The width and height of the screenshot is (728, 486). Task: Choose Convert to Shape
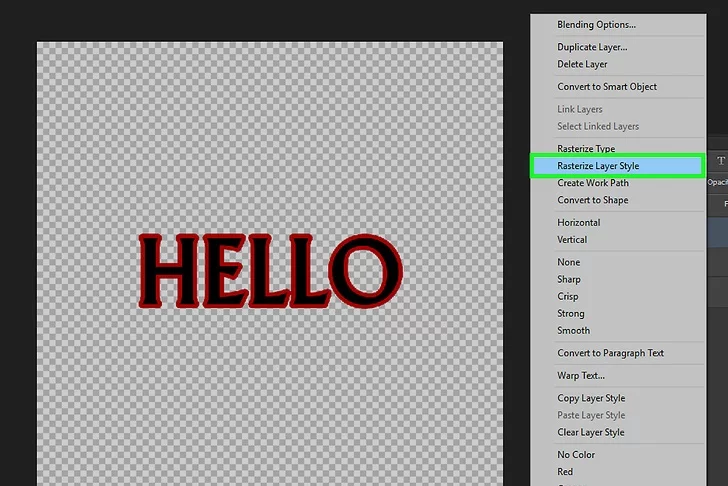pos(592,200)
